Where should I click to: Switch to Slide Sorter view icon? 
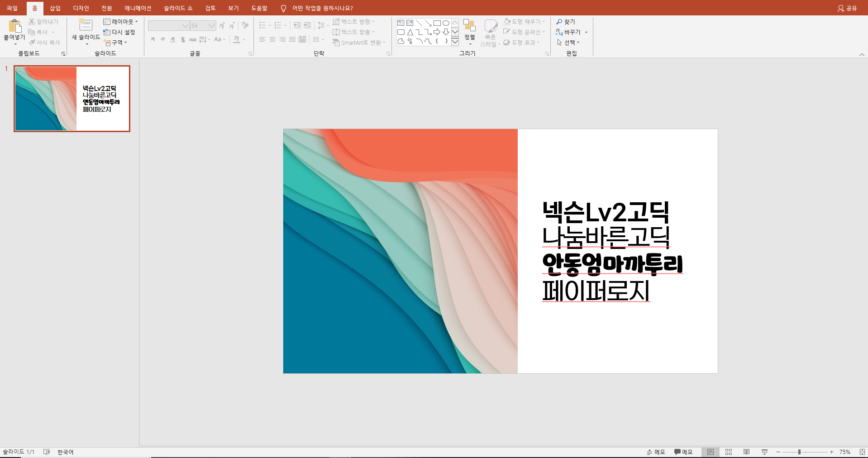click(729, 452)
